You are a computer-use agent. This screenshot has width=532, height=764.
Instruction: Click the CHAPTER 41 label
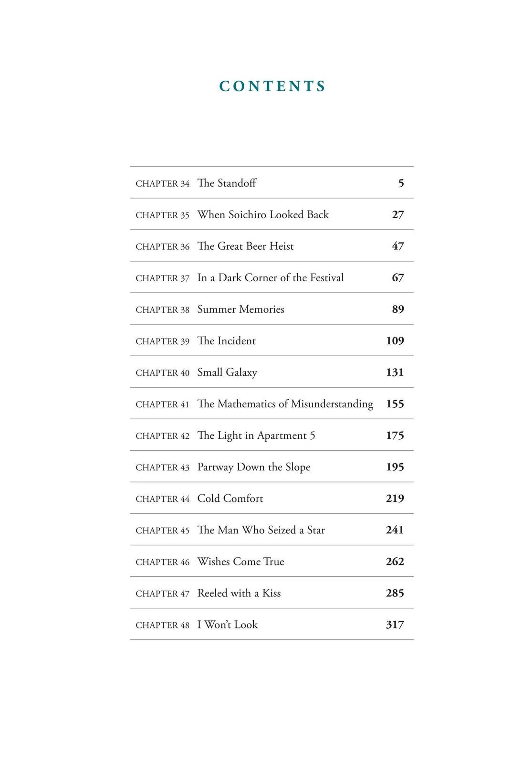[163, 404]
